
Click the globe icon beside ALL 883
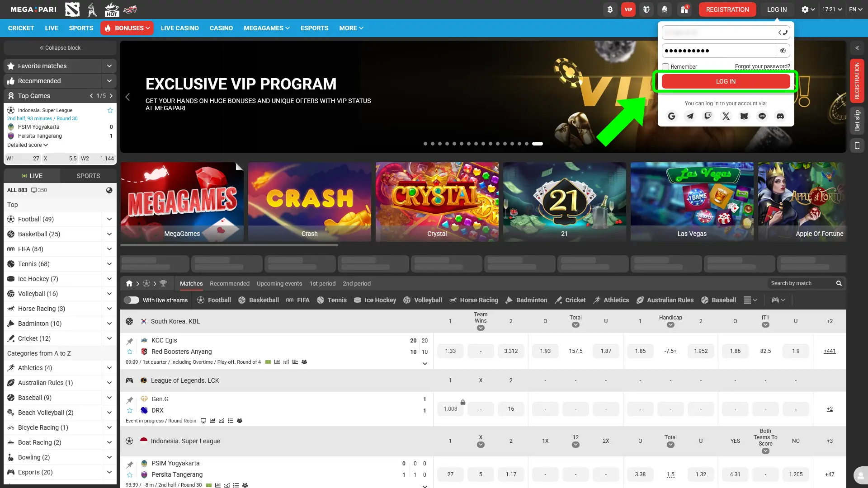109,190
